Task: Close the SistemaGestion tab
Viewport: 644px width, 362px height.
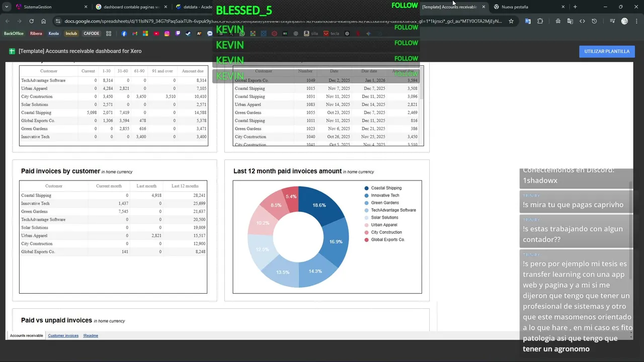Action: (86, 7)
